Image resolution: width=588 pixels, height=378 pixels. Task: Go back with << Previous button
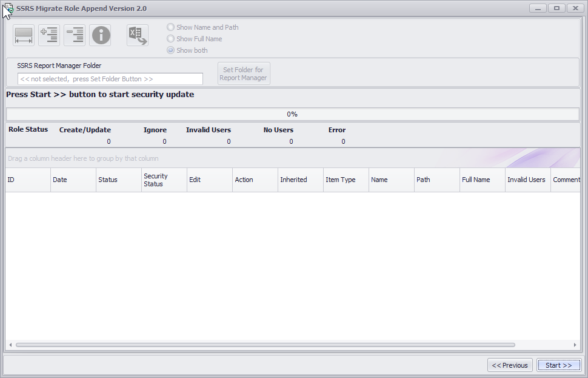[510, 365]
